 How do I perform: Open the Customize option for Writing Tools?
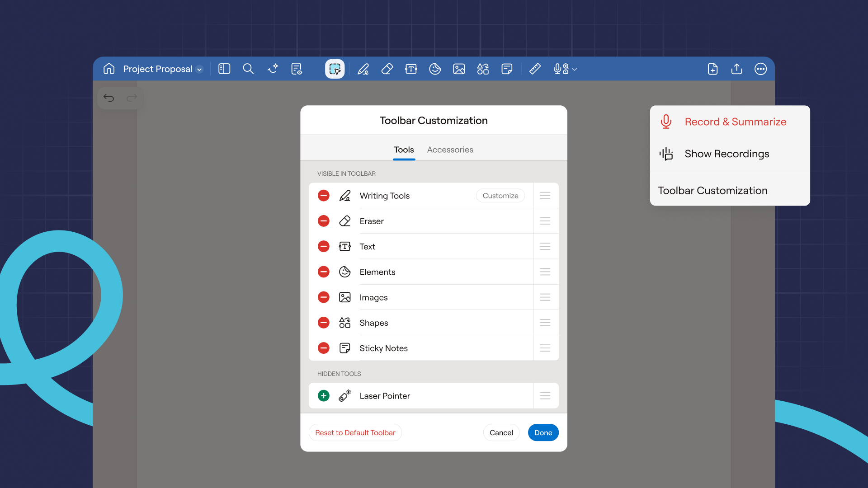click(500, 196)
